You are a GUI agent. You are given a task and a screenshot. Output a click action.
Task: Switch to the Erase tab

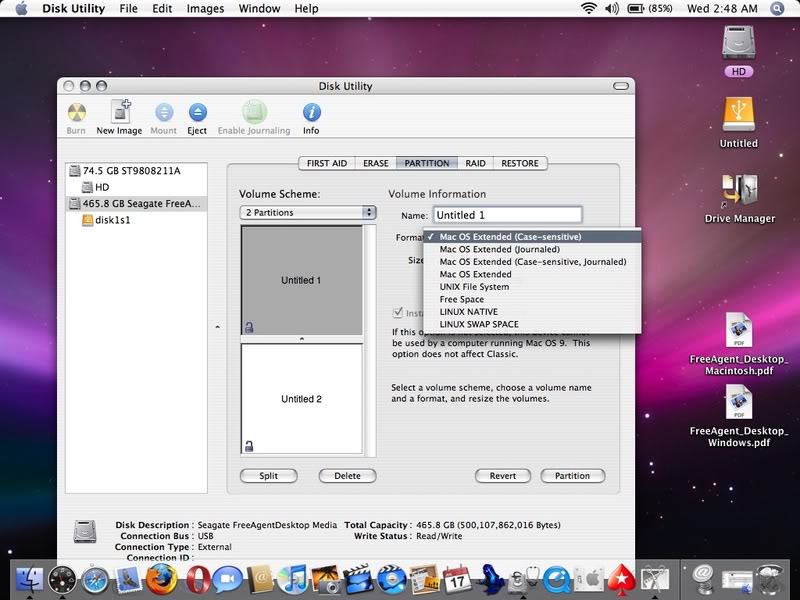click(376, 163)
